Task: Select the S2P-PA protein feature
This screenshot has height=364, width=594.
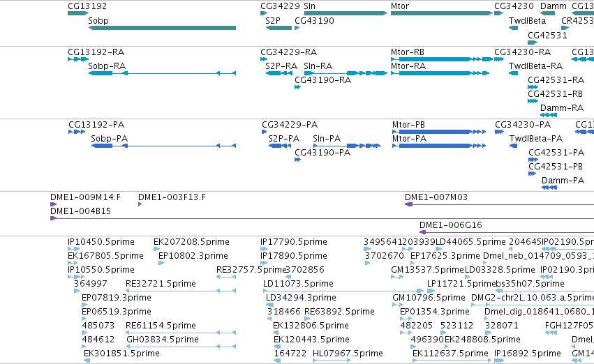Action: click(x=280, y=146)
